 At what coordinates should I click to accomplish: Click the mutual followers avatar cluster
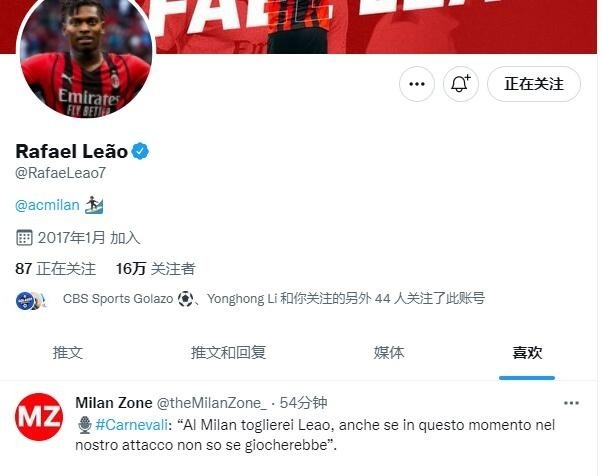pos(31,300)
